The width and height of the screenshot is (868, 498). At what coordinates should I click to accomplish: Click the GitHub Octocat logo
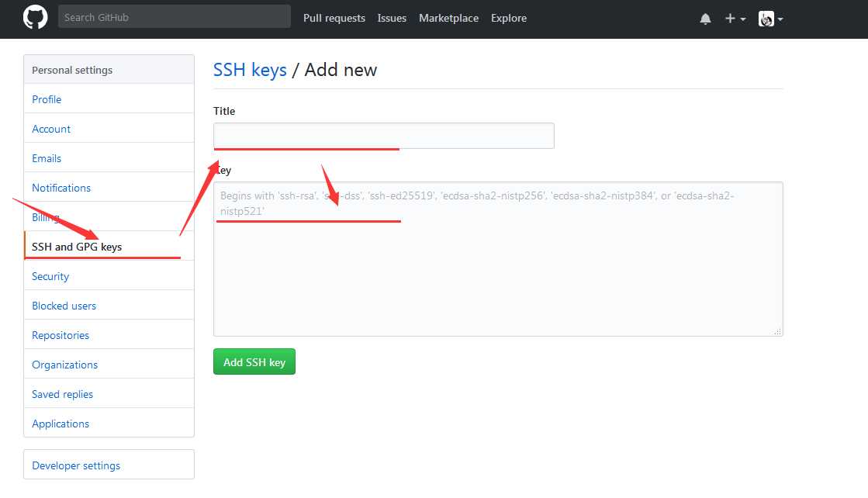pos(36,17)
